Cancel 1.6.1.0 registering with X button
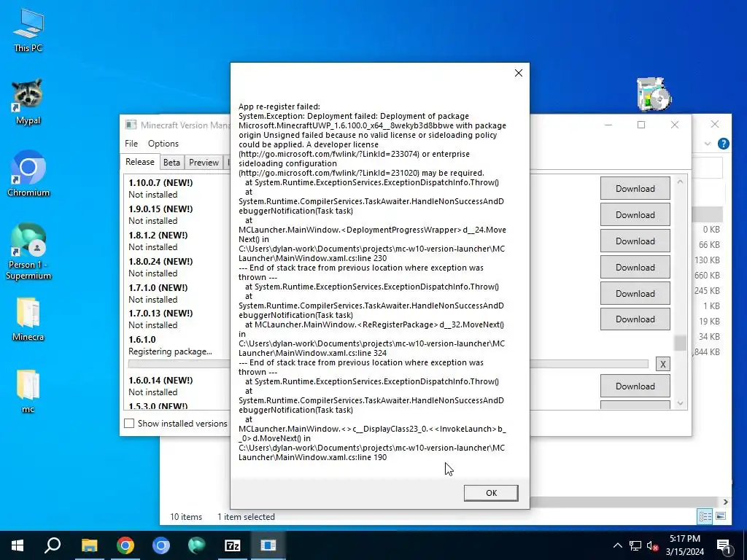Image resolution: width=747 pixels, height=560 pixels. point(662,365)
